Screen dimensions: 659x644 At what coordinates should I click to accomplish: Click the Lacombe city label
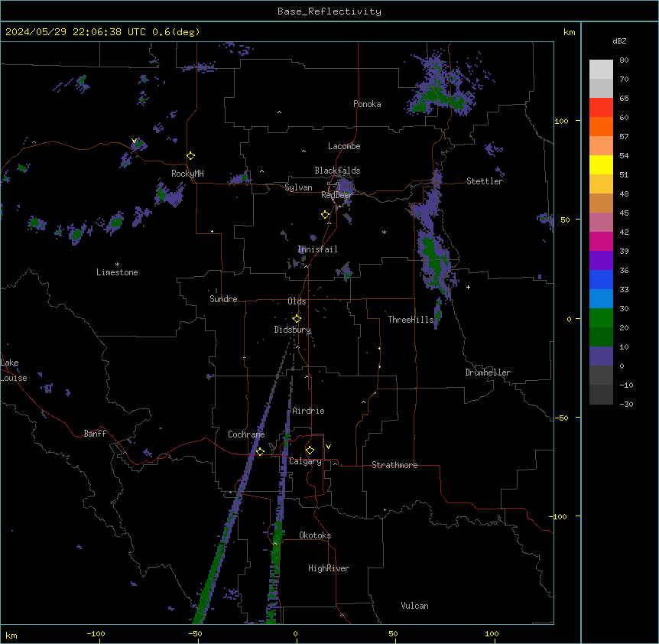344,146
